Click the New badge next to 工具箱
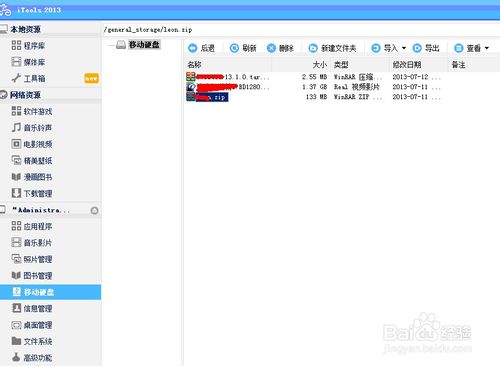Image resolution: width=500 pixels, height=366 pixels. pos(91,78)
